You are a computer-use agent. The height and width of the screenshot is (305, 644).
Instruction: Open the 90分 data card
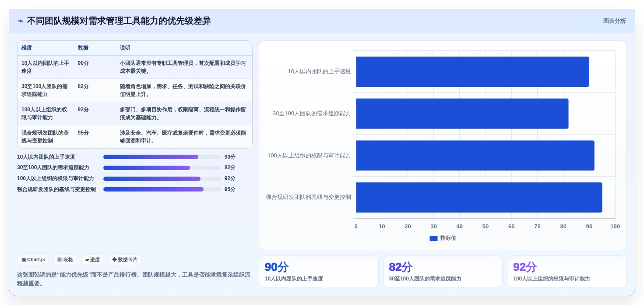[x=319, y=272]
